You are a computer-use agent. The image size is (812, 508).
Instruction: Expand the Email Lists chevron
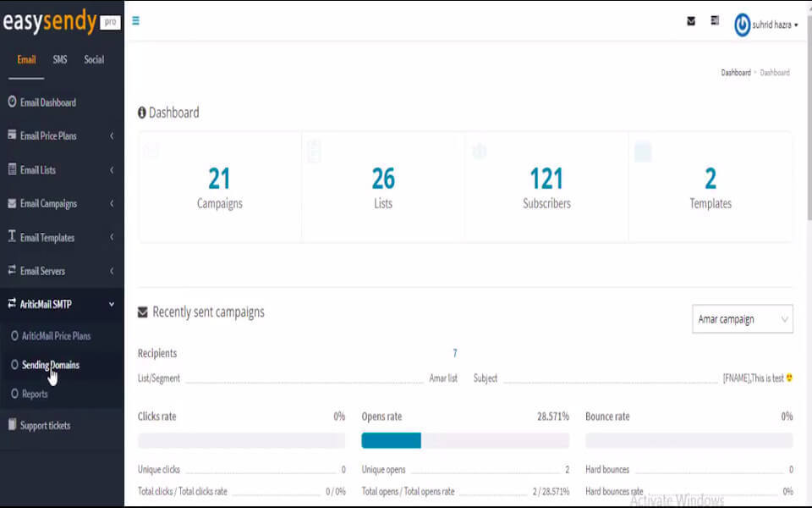pos(112,170)
